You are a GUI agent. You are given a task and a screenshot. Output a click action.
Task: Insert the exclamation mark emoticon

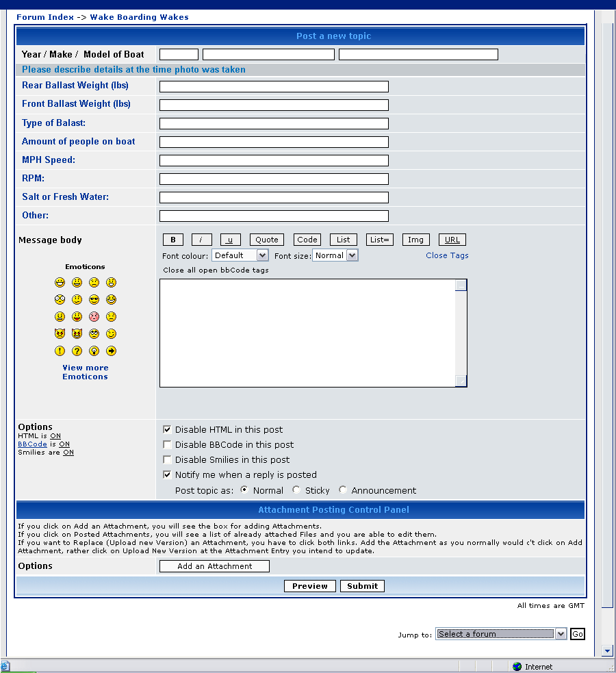tap(60, 351)
